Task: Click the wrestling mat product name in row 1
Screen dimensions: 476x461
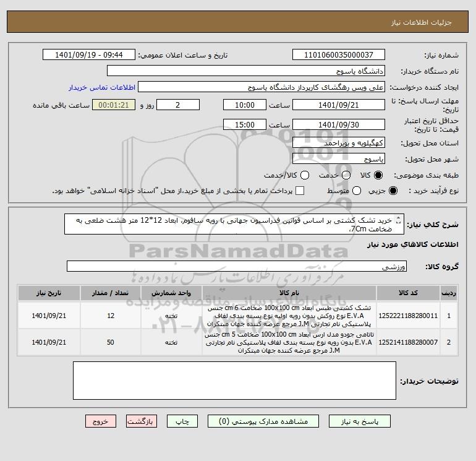Action: pyautogui.click(x=289, y=316)
